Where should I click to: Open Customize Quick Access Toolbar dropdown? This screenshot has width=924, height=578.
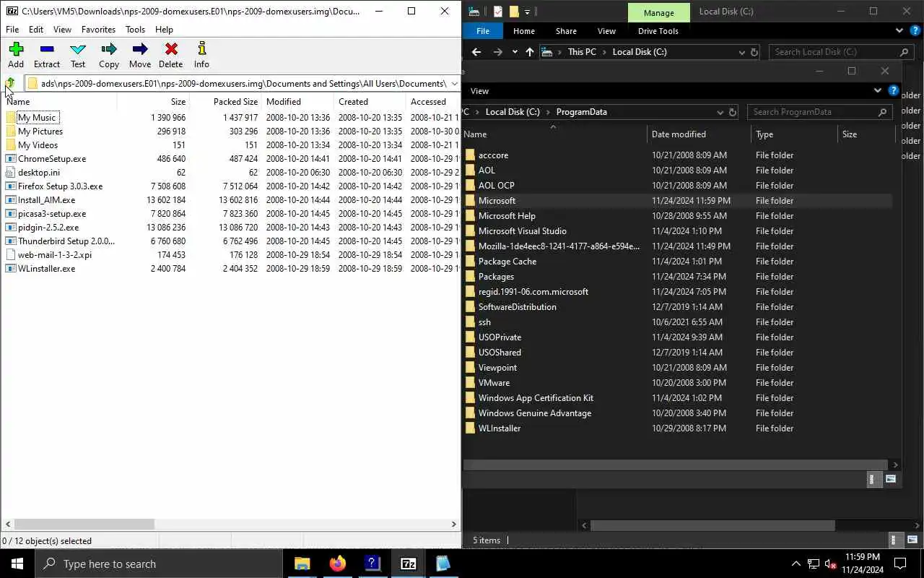coord(528,12)
